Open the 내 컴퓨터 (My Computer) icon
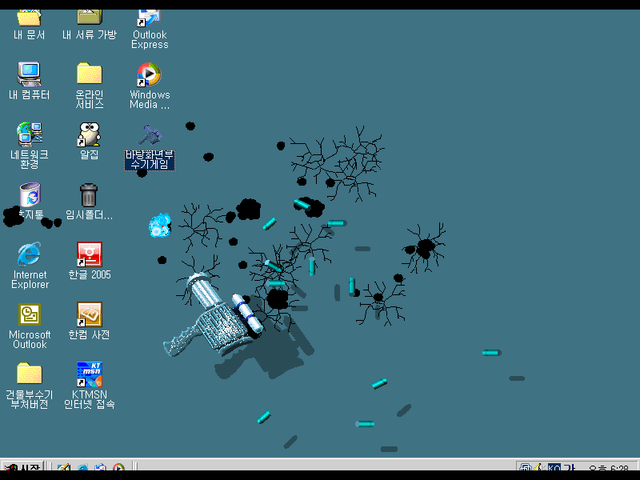This screenshot has height=480, width=640. pos(29,75)
